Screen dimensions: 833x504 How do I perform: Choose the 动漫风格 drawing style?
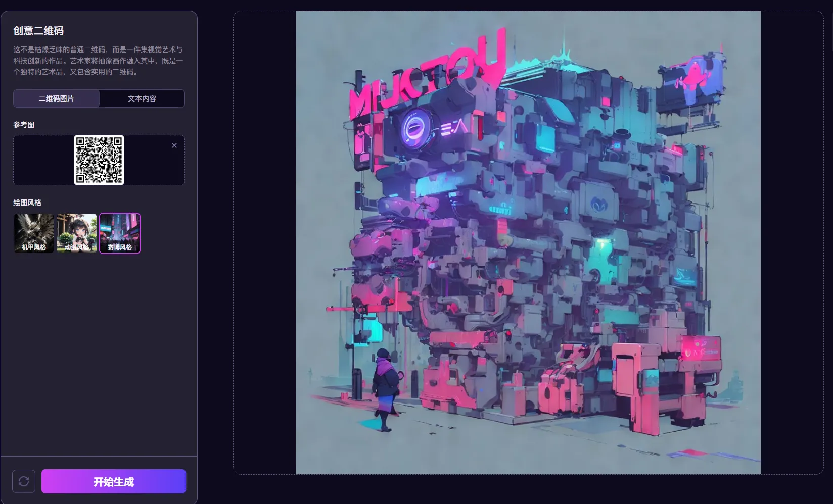(77, 233)
